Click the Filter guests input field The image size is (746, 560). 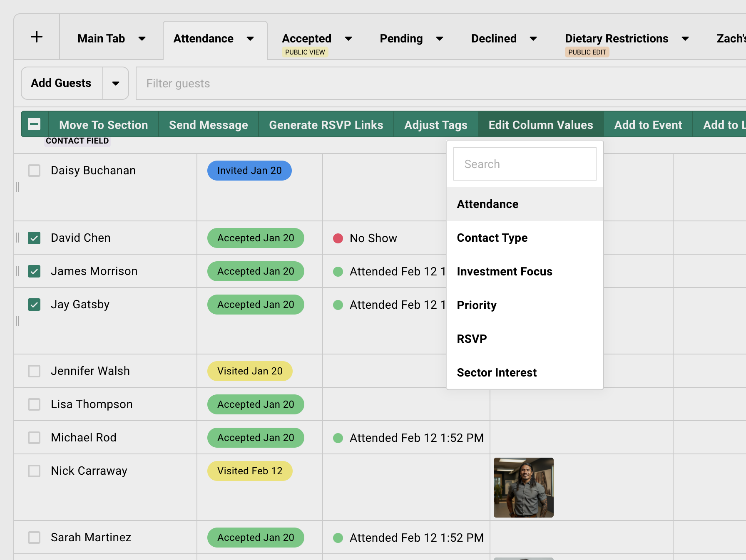coord(291,83)
